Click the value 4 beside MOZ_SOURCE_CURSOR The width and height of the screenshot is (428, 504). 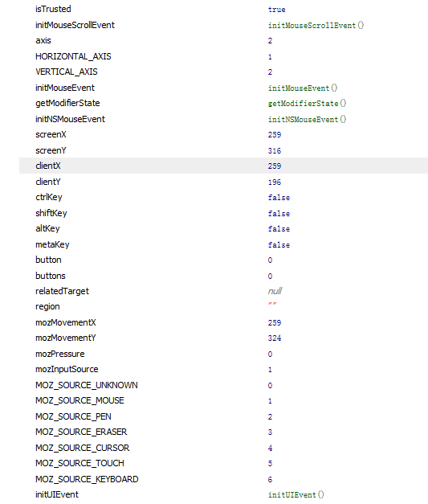coord(270,448)
